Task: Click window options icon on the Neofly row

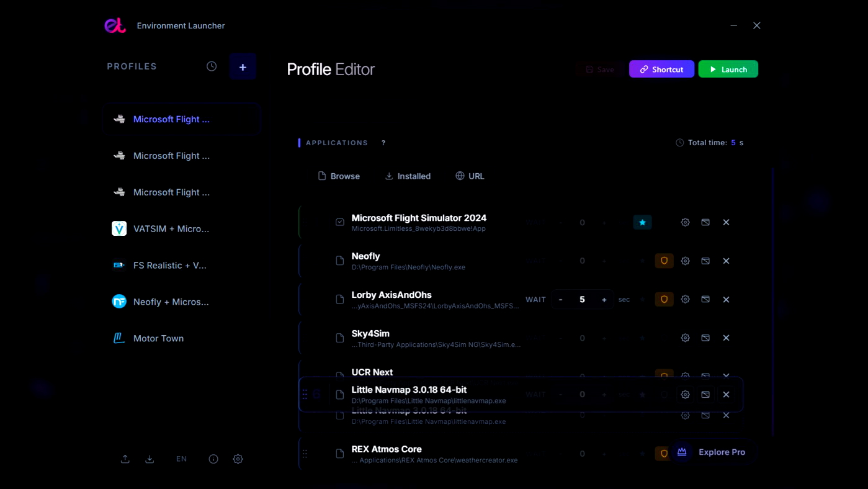Action: point(705,261)
